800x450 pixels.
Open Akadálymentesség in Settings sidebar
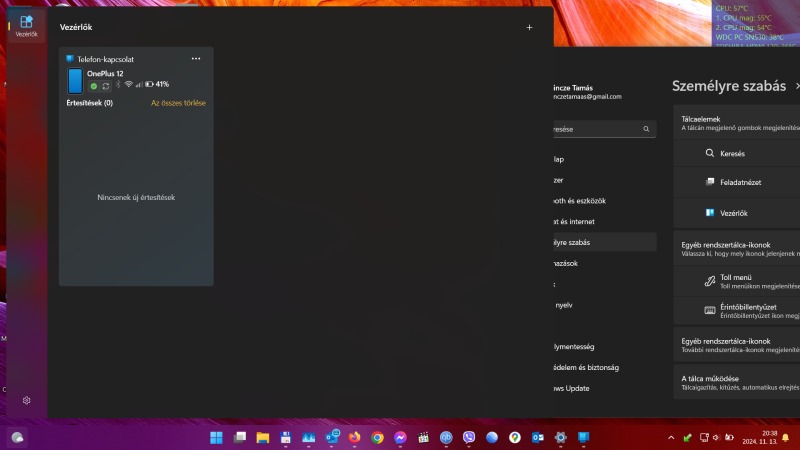coord(605,346)
